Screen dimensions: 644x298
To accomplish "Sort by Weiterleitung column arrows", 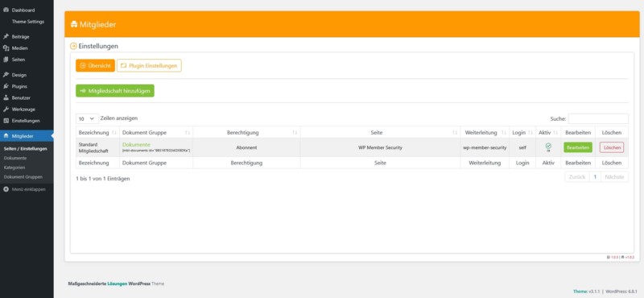I will coord(504,133).
